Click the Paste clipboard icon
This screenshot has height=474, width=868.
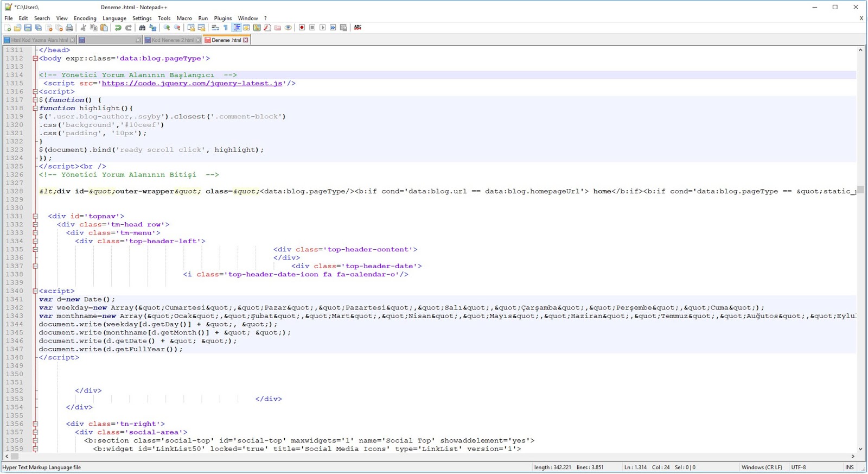pyautogui.click(x=104, y=28)
